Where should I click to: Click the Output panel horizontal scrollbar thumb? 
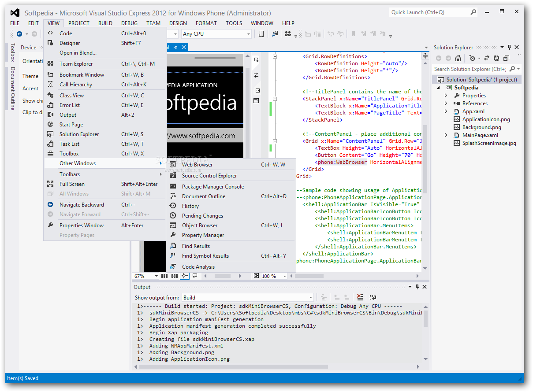233,366
